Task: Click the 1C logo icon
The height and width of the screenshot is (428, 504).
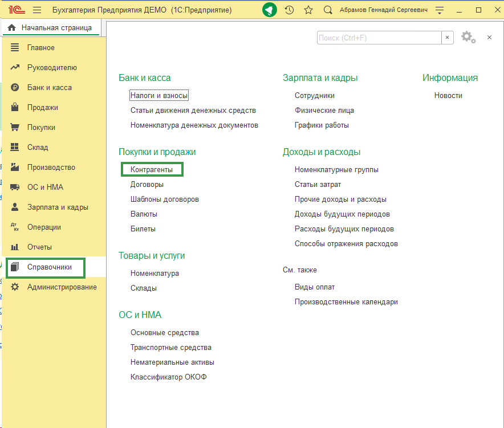Action: click(17, 10)
